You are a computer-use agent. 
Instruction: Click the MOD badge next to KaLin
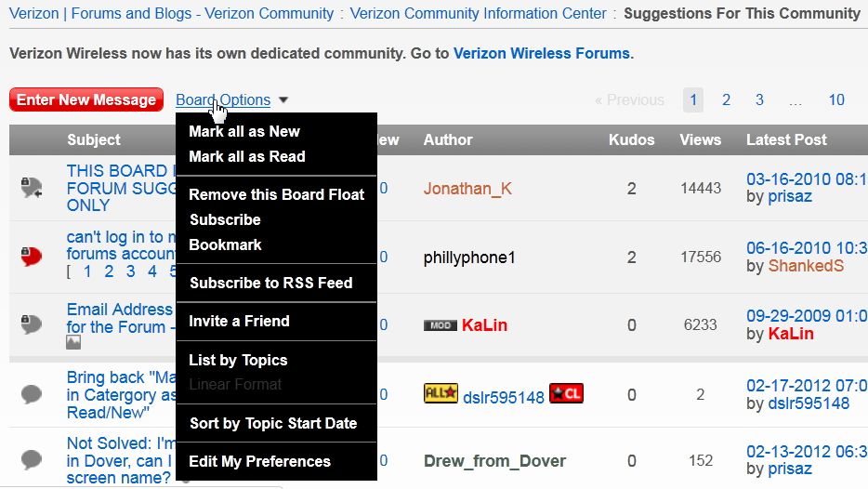click(441, 325)
